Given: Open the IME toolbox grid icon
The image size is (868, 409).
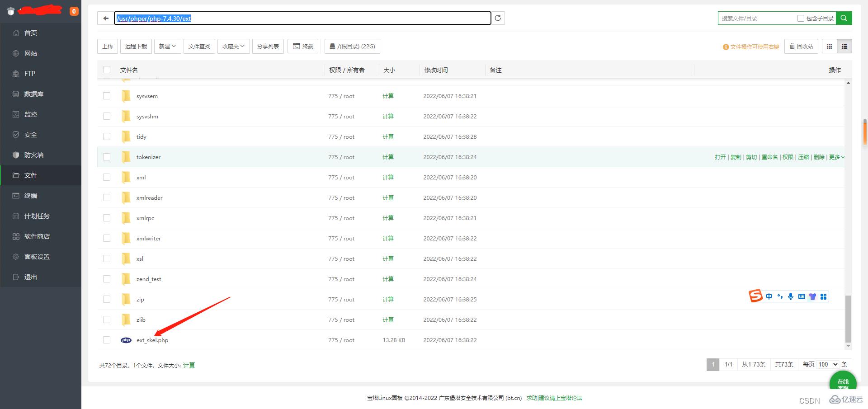Looking at the screenshot, I should pyautogui.click(x=823, y=296).
